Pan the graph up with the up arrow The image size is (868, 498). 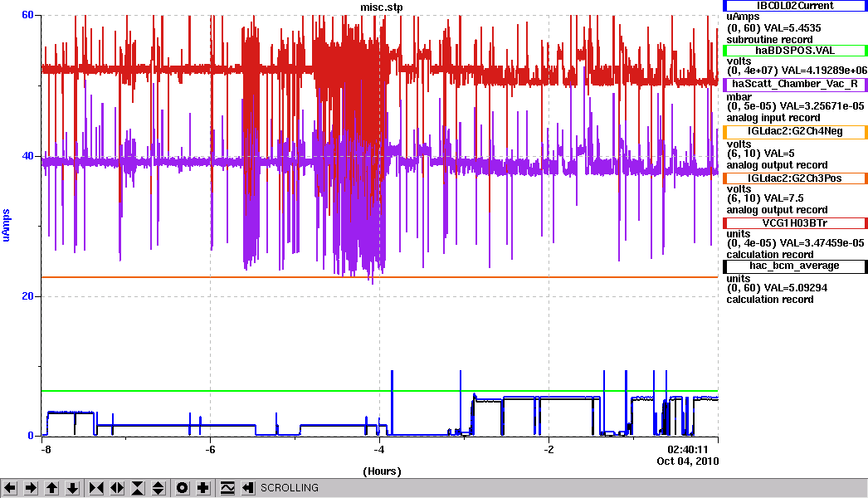pos(51,488)
